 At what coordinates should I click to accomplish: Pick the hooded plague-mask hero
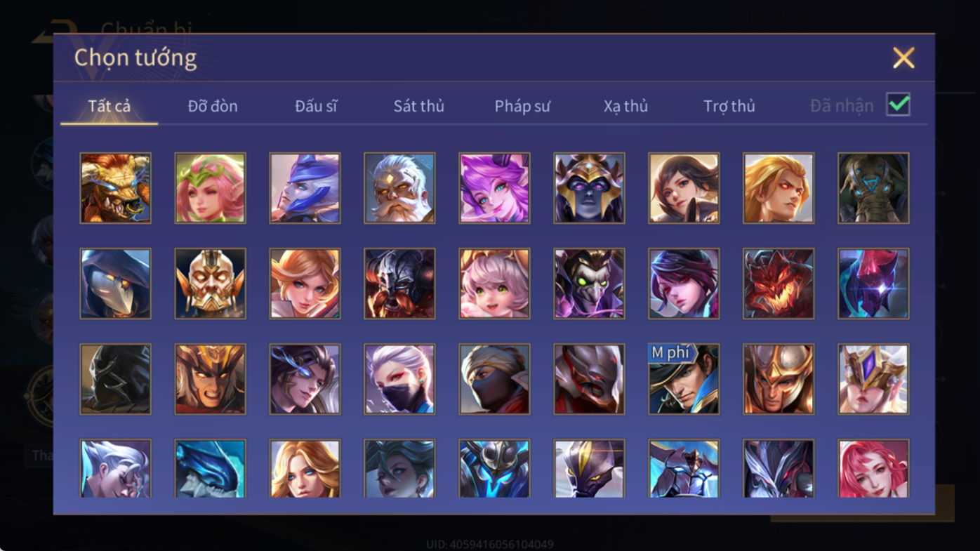[115, 284]
